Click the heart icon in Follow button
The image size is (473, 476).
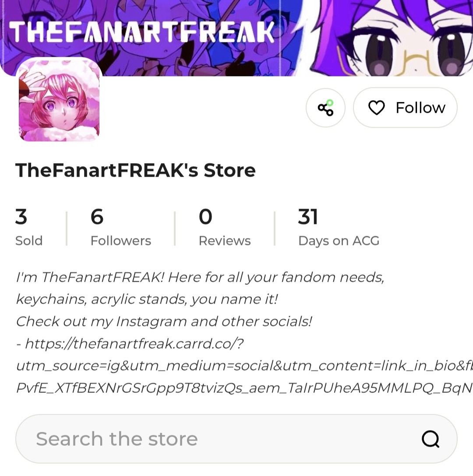376,108
